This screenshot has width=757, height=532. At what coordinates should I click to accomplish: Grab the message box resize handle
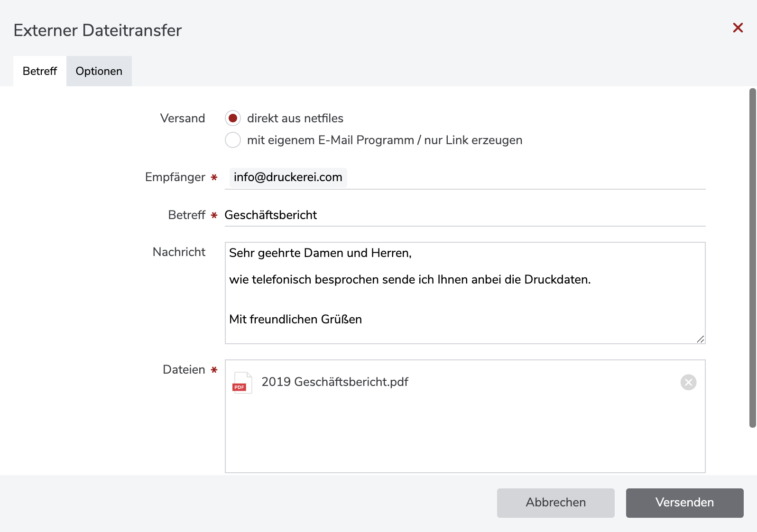(x=701, y=339)
